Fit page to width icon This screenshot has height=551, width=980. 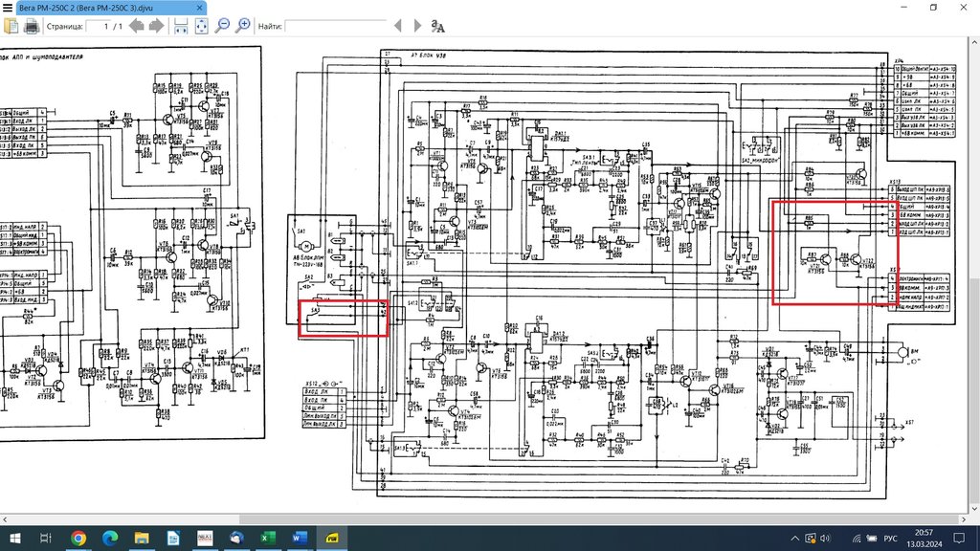click(181, 26)
